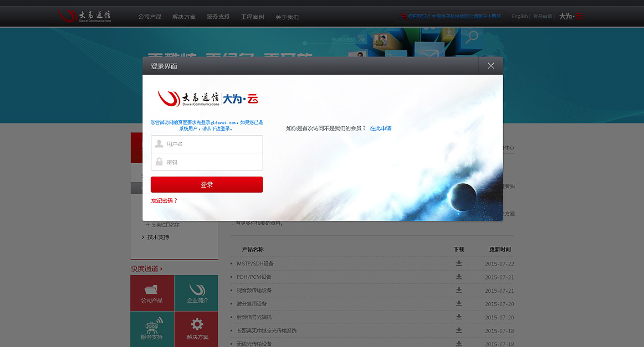Click the 长距离无中继全光传输系统 product name

[x=267, y=330]
